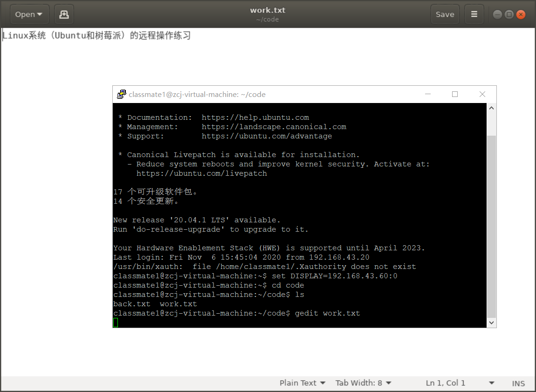Screen dimensions: 536x392
Task: Click the https://ubuntu.com/advantage text
Action: 267,136
